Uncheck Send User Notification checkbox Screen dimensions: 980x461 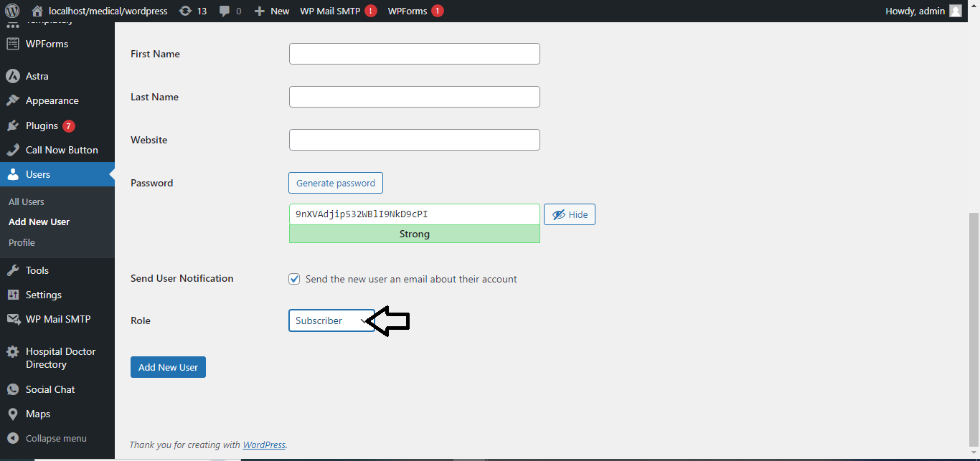pyautogui.click(x=294, y=279)
